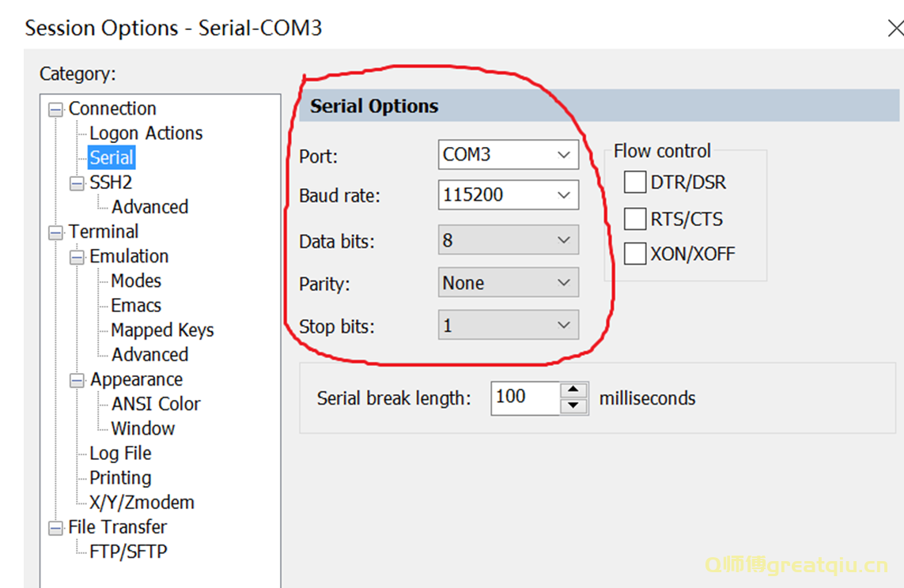904x588 pixels.
Task: Enable DTR/DSR flow control
Action: point(634,183)
